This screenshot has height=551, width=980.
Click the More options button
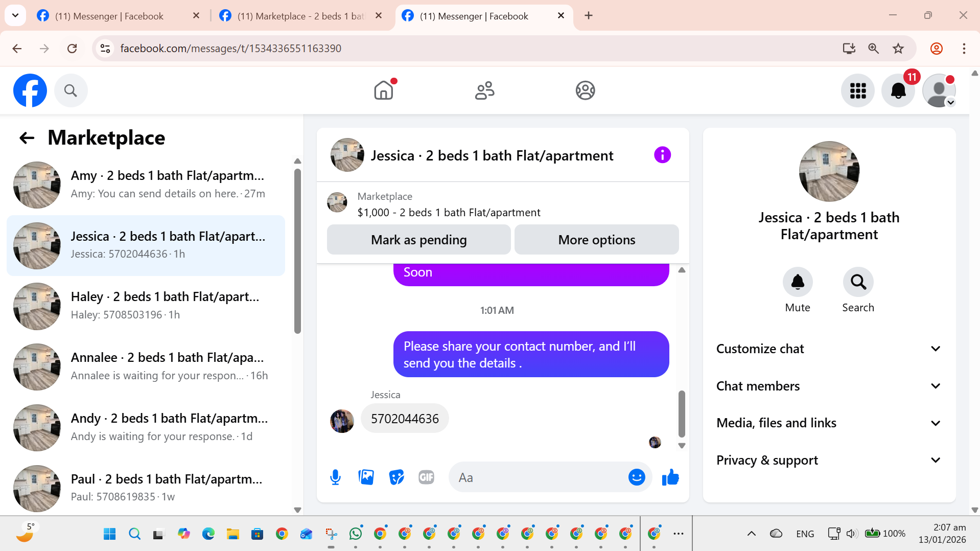(596, 240)
